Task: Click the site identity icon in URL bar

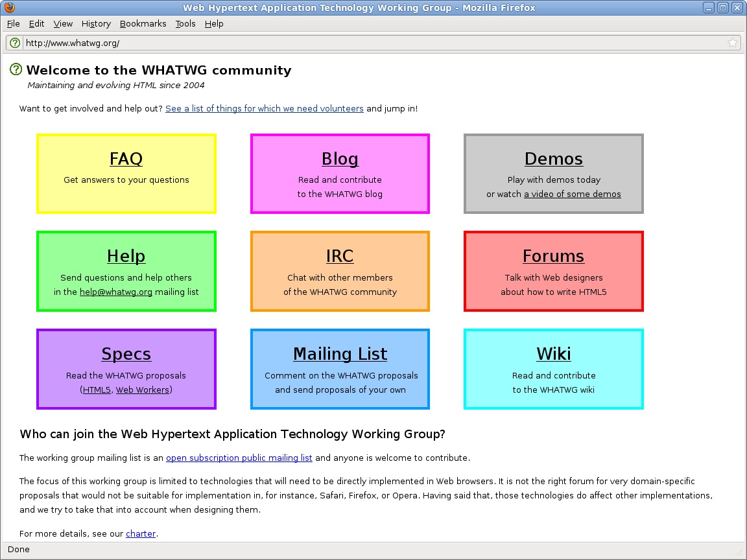Action: click(x=15, y=43)
